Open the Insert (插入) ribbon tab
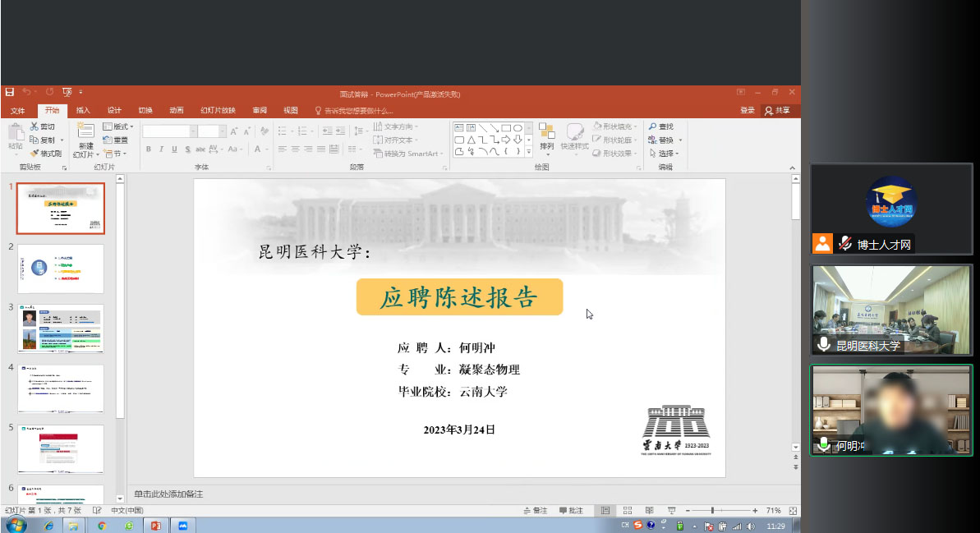 [83, 111]
